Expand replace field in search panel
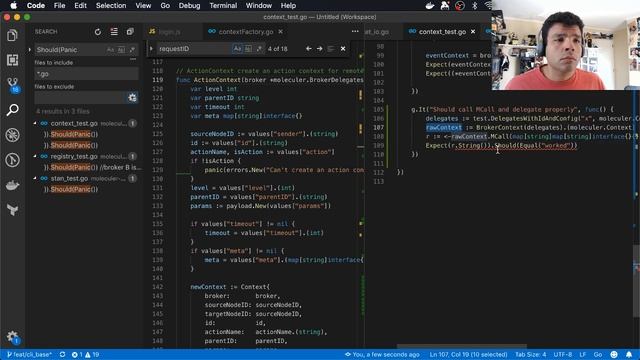 (29, 50)
